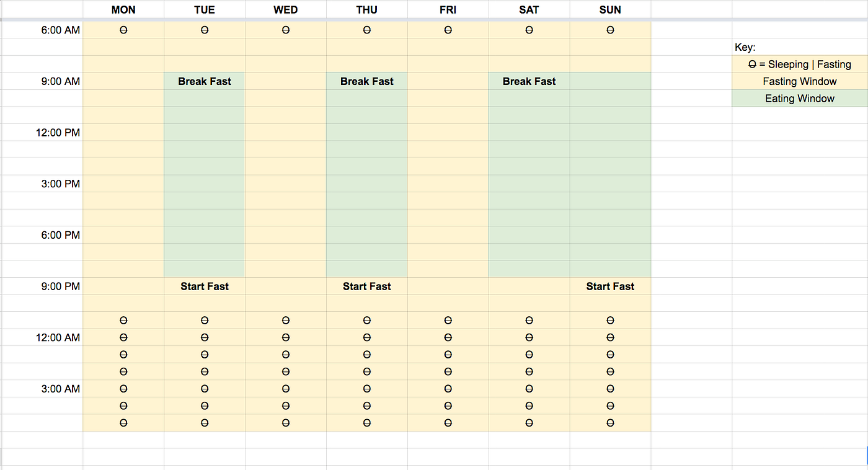The image size is (868, 470).
Task: Select the Saturday Break Fast cell
Action: (529, 81)
